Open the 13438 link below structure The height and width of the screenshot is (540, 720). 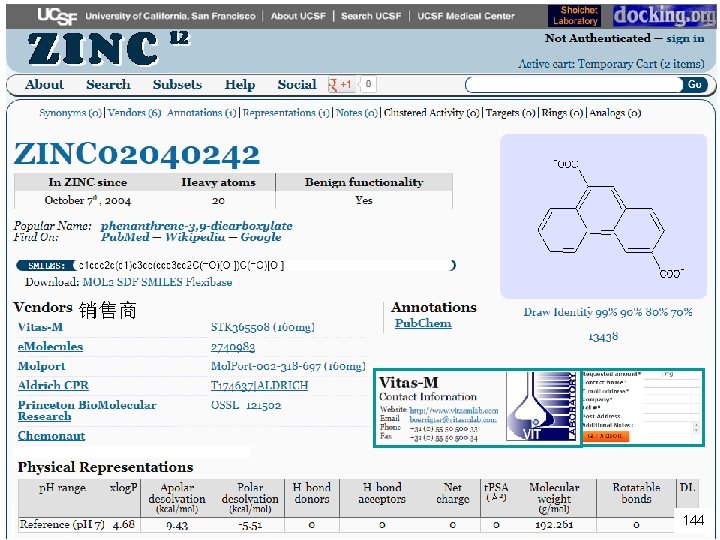pos(603,337)
